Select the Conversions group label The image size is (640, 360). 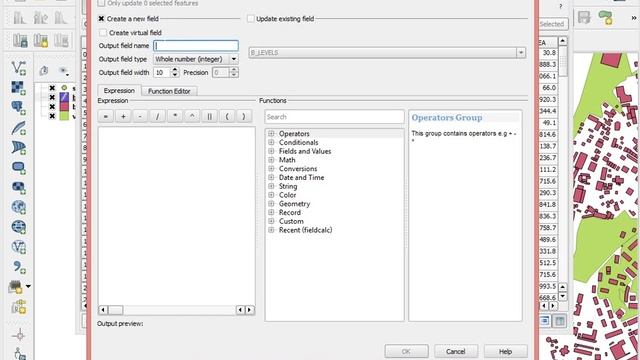coord(298,169)
